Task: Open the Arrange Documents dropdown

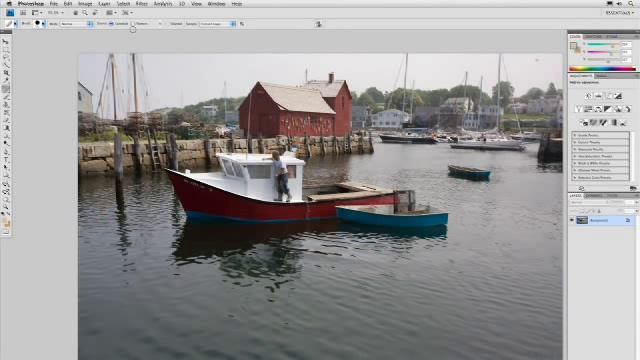Action: [110, 13]
